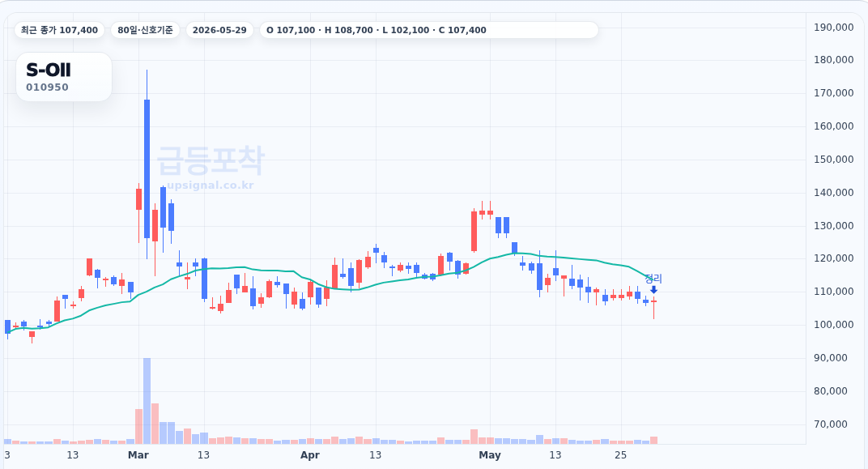Image resolution: width=868 pixels, height=469 pixels.
Task: Click the 160,000 price axis label
Action: click(833, 126)
